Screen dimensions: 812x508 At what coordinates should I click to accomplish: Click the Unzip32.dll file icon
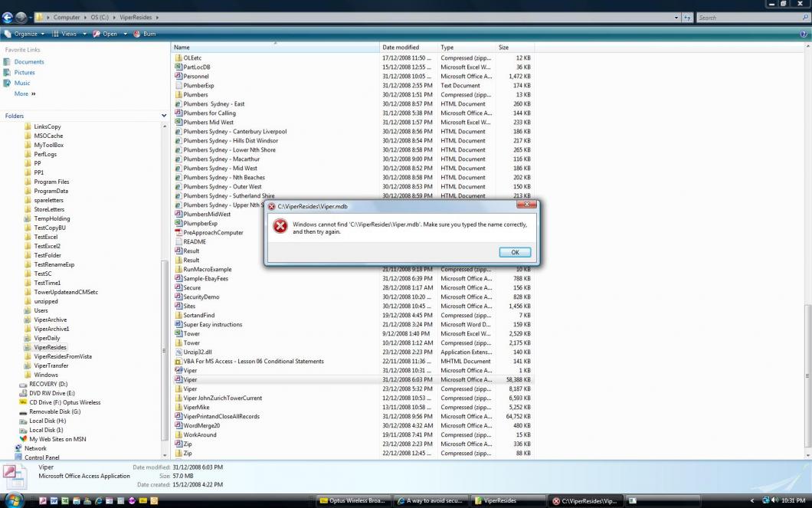pyautogui.click(x=178, y=352)
